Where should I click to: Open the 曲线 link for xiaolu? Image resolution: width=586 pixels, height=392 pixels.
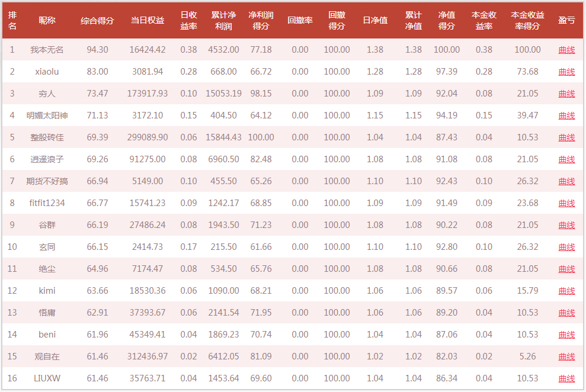pyautogui.click(x=566, y=72)
